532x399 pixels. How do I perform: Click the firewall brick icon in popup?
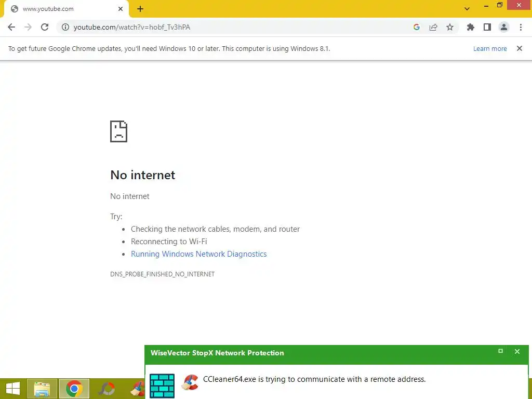162,386
